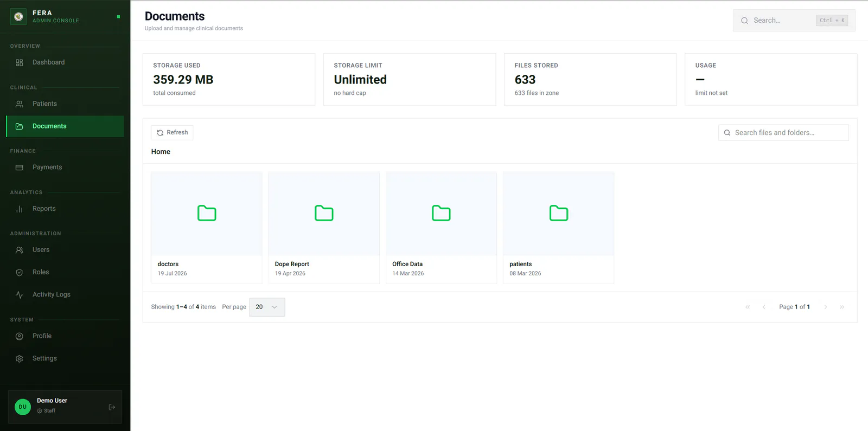The width and height of the screenshot is (868, 431).
Task: Click the Documents page heading
Action: [x=175, y=16]
